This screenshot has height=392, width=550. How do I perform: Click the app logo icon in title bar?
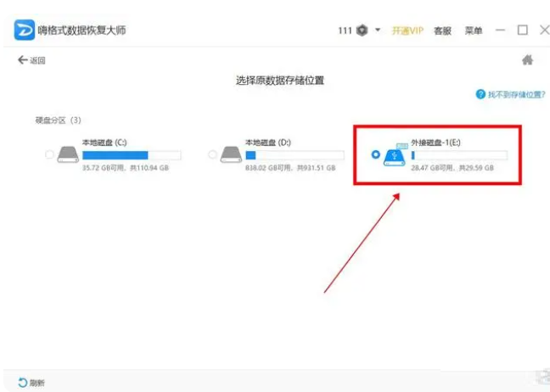tap(25, 31)
